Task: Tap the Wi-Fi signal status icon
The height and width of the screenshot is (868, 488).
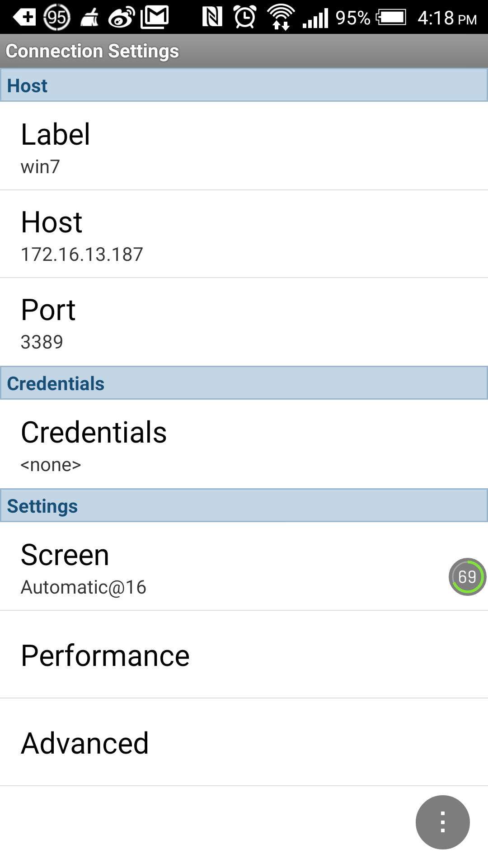Action: click(x=281, y=17)
